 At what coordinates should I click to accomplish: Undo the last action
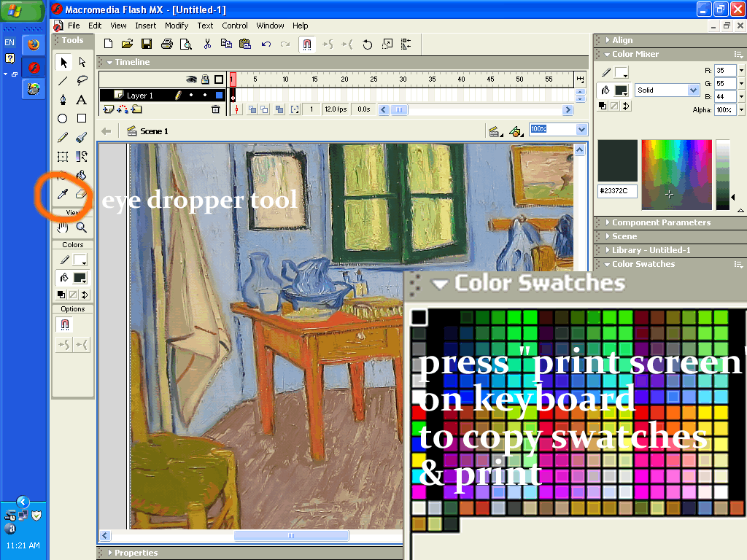266,44
